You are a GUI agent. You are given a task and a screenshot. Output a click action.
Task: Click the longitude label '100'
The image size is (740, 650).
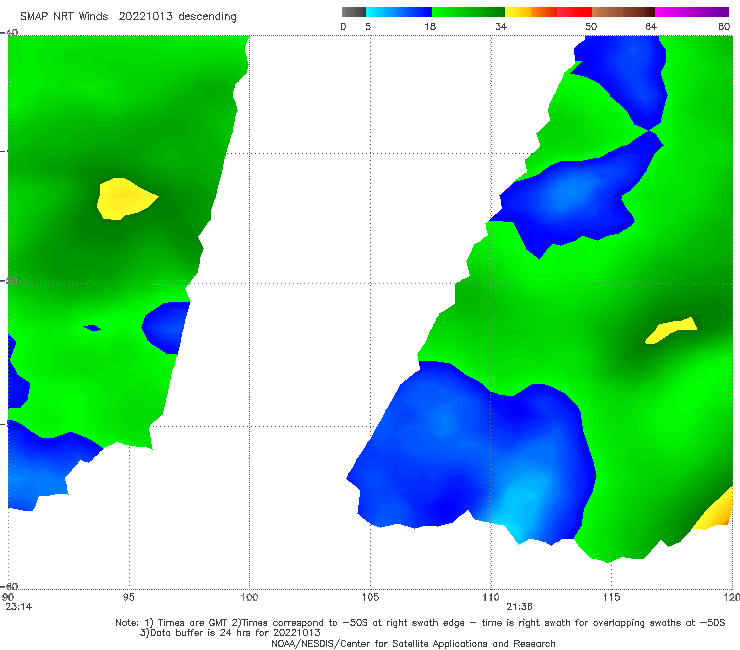point(249,597)
